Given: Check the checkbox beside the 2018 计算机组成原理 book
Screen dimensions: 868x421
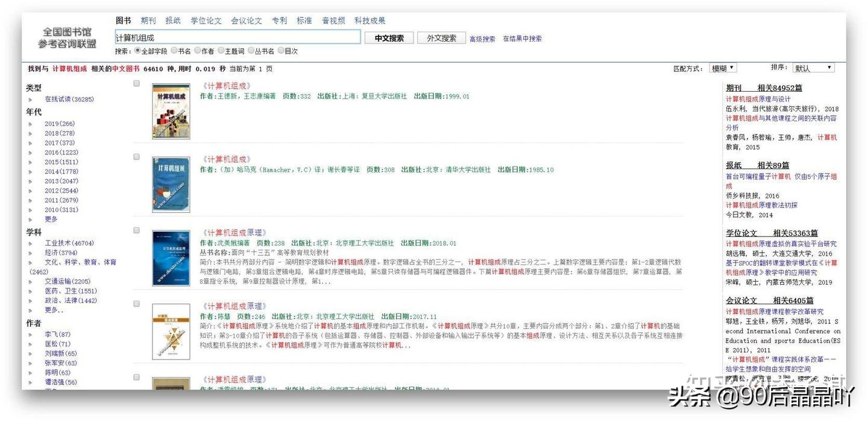Looking at the screenshot, I should click(x=136, y=231).
